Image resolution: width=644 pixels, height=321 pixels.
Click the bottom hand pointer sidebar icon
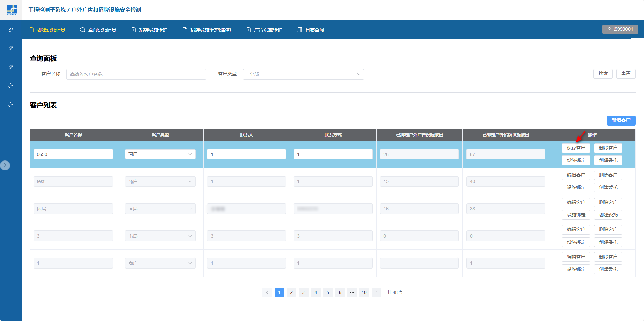pos(11,105)
